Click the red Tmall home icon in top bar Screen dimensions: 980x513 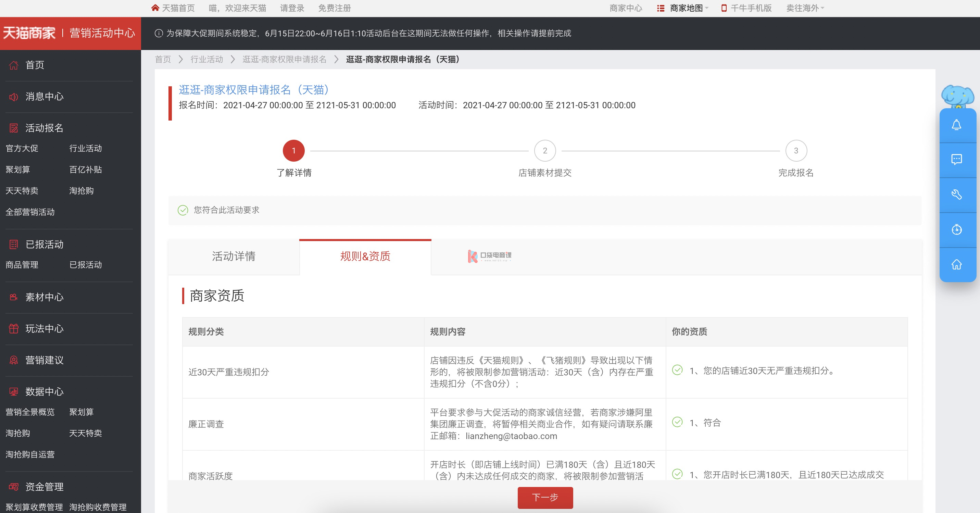click(155, 8)
